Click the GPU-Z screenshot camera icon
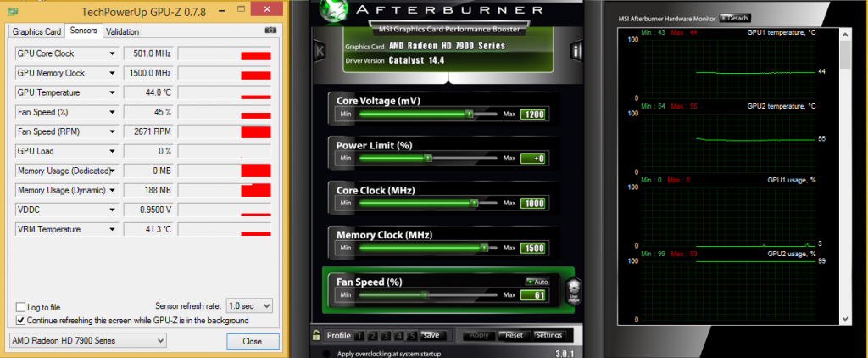This screenshot has width=868, height=358. pyautogui.click(x=270, y=31)
